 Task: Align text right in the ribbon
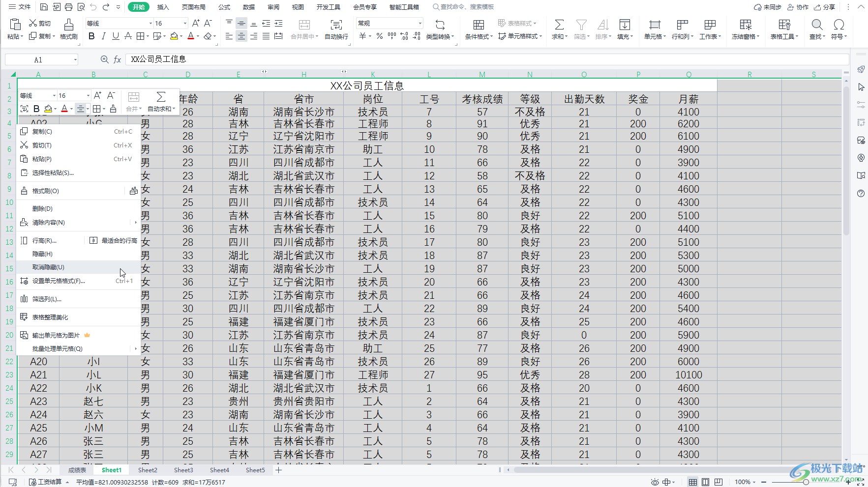(x=254, y=36)
